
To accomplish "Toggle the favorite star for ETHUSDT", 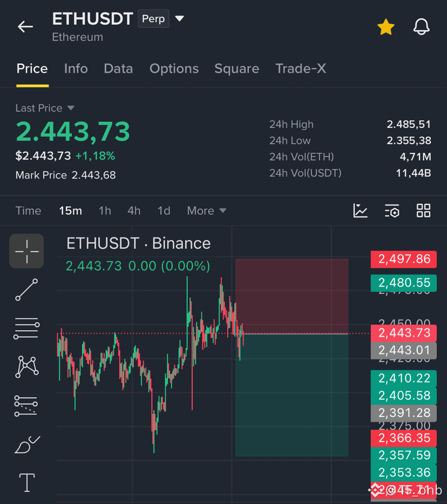I will click(x=385, y=27).
